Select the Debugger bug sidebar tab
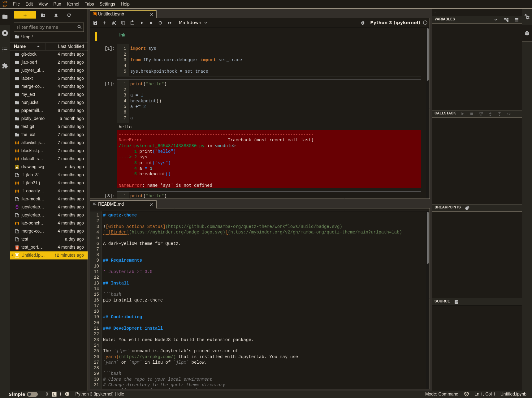The height and width of the screenshot is (398, 532). point(527,33)
